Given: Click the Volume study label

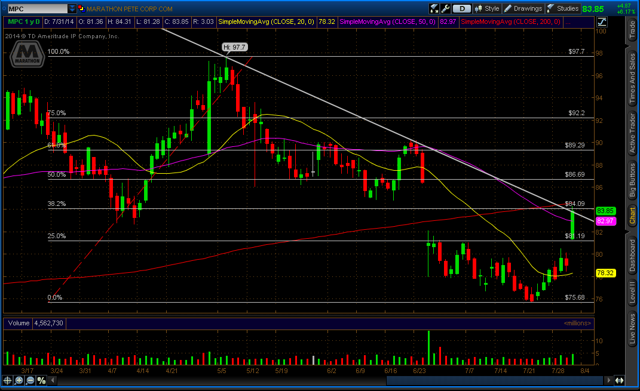Looking at the screenshot, I should [x=18, y=323].
